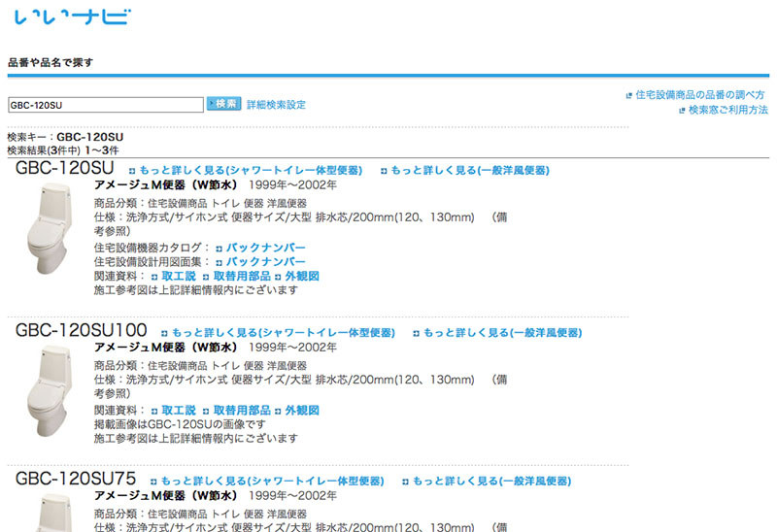Screen dimensions: 777x532
Task: Click arrow icon before カタログ バックナンバー
Action: 219,249
